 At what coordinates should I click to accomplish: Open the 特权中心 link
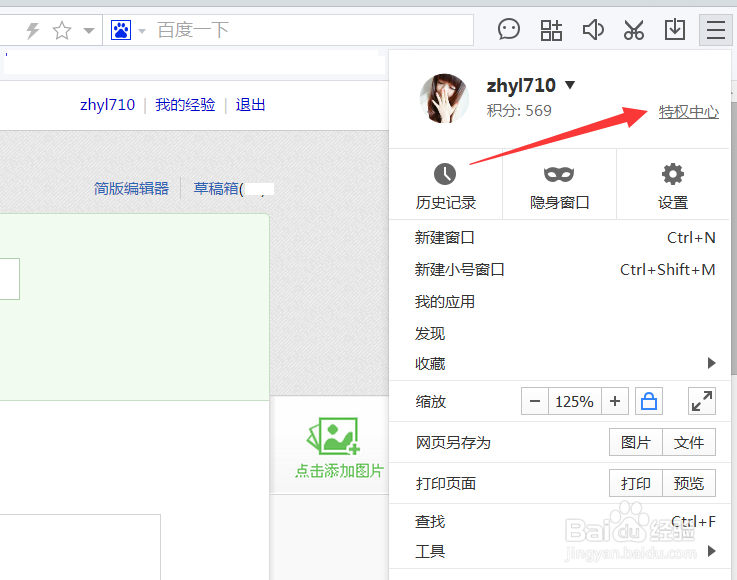coord(689,112)
